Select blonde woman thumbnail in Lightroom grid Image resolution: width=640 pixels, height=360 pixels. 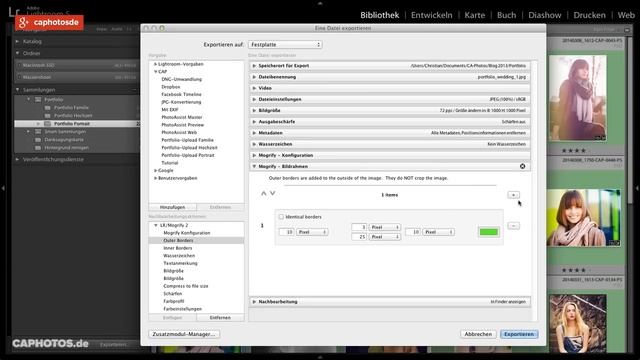click(578, 323)
